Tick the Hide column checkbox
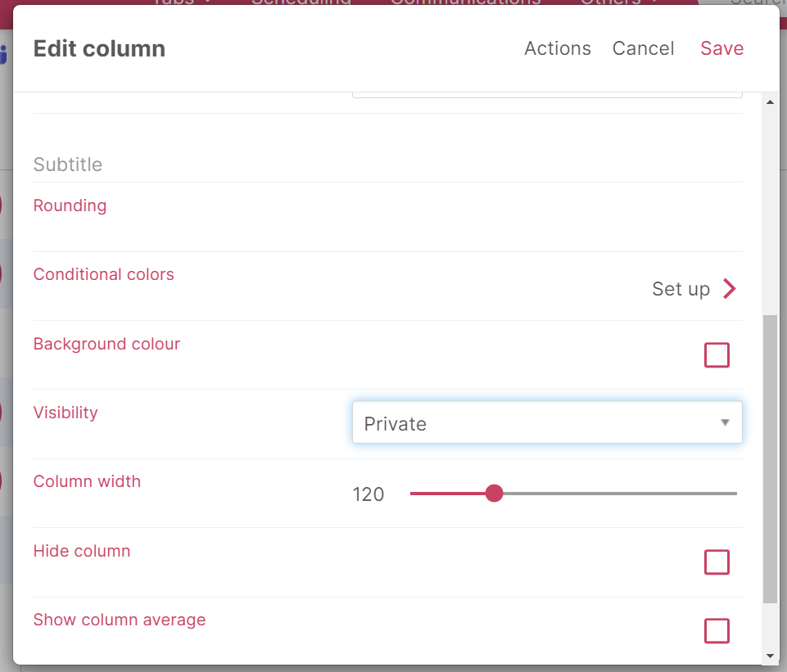 (717, 562)
